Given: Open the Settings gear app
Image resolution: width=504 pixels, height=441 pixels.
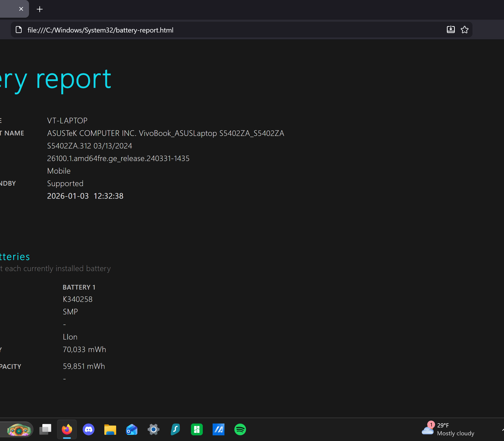Looking at the screenshot, I should point(154,430).
